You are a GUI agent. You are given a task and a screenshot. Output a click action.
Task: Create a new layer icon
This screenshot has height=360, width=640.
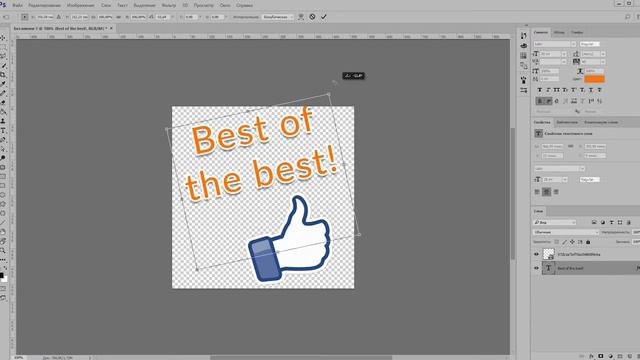[630, 356]
